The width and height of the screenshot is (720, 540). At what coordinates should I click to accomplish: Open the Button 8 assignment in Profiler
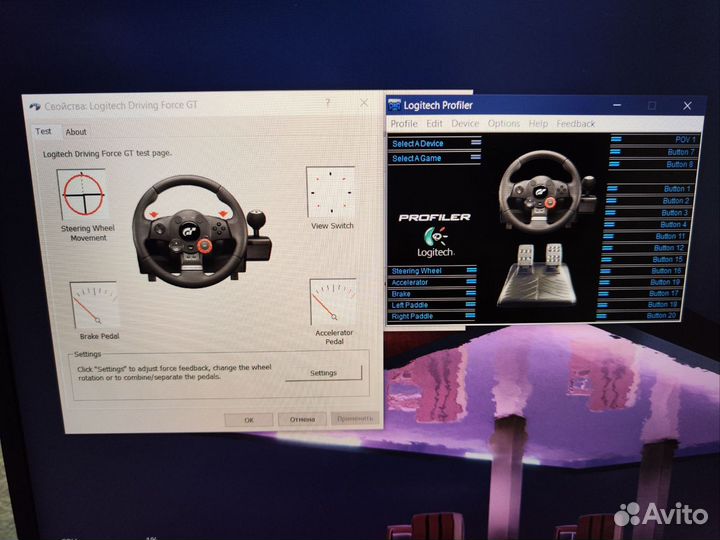[x=652, y=164]
